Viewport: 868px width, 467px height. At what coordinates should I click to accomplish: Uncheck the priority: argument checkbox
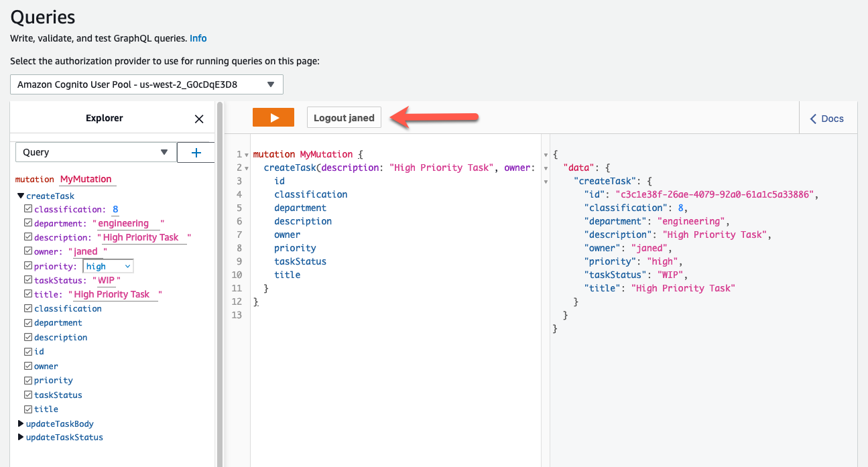pos(28,266)
